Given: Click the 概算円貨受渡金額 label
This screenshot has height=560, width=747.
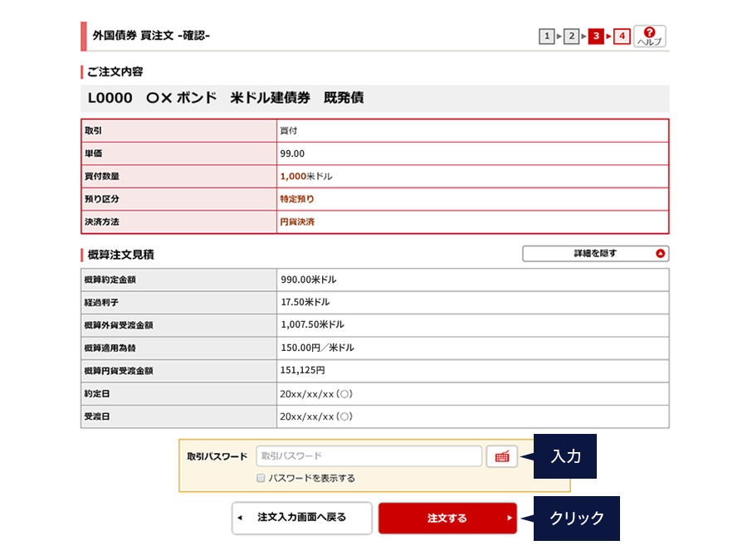Looking at the screenshot, I should tap(119, 371).
